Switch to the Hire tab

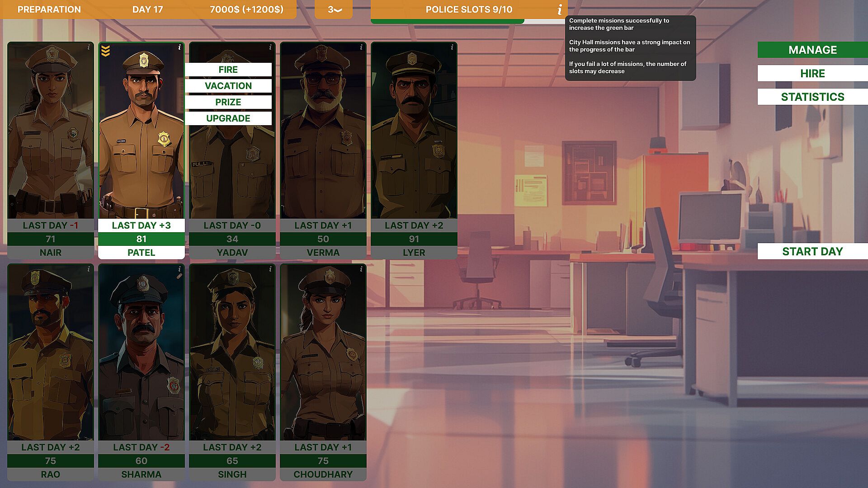(812, 73)
